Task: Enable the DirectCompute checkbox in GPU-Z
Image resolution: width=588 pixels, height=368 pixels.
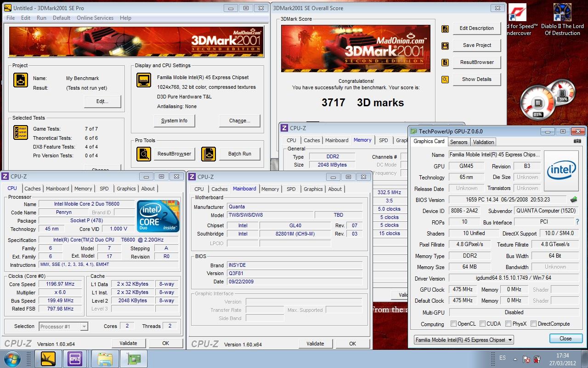Action: (533, 324)
